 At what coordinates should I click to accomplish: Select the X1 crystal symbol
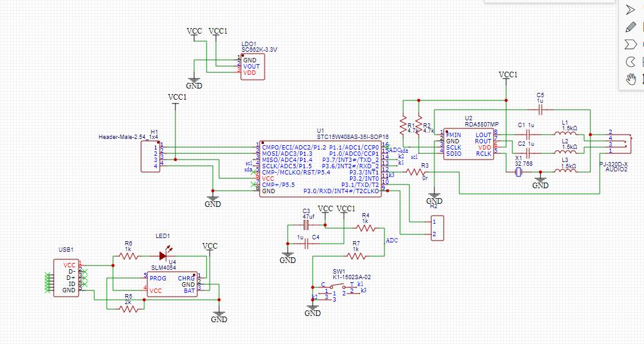(x=519, y=172)
